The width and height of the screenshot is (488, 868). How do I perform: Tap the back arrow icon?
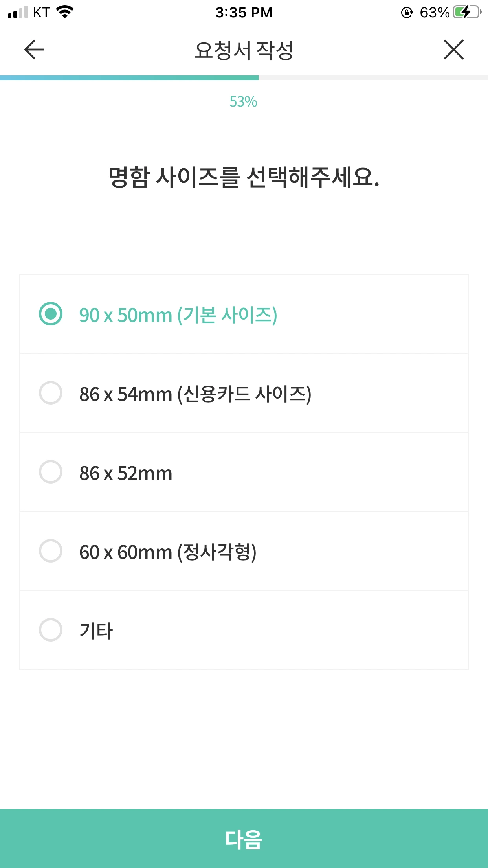click(x=34, y=50)
